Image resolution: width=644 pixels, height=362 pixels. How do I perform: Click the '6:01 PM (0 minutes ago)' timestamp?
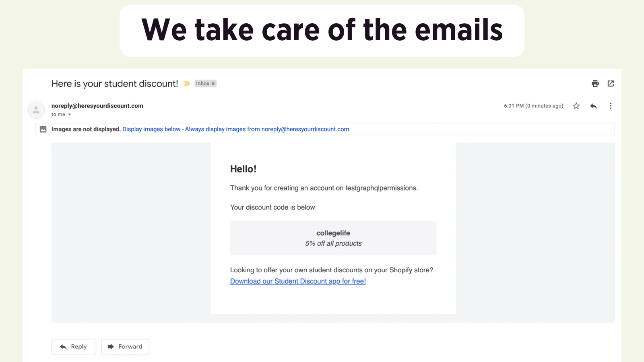tap(533, 106)
